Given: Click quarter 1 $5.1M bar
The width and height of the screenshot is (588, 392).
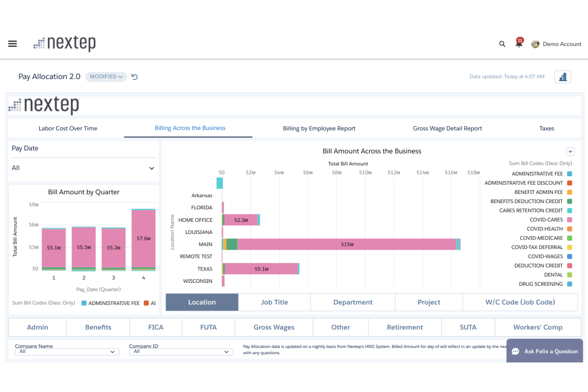Looking at the screenshot, I should pos(54,249).
